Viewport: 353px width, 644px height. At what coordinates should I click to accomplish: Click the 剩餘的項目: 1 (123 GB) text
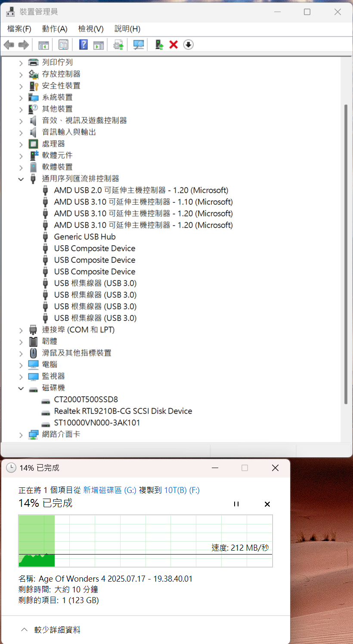point(59,600)
